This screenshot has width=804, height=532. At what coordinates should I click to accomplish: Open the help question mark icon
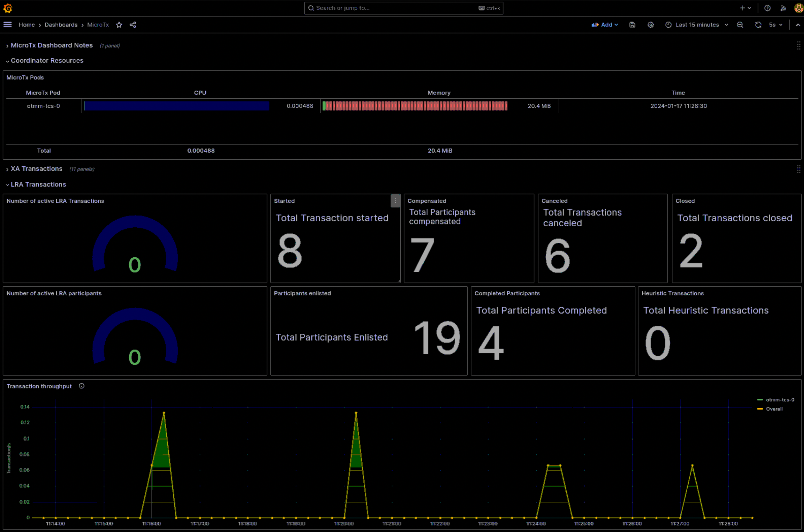(x=768, y=8)
